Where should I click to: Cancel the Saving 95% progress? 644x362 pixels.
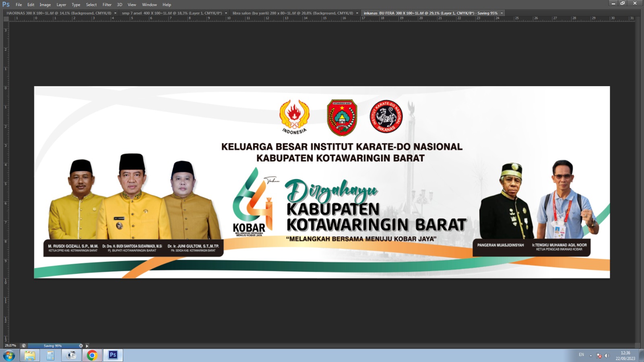[81, 346]
